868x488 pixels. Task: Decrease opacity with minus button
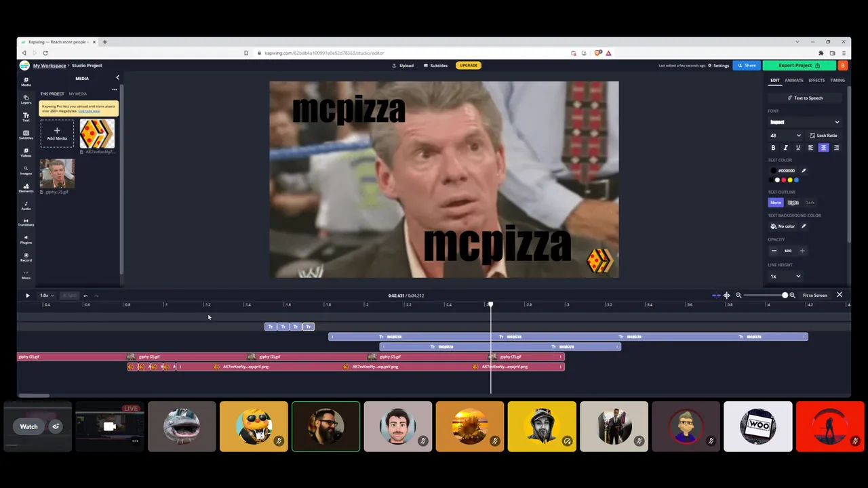point(774,251)
